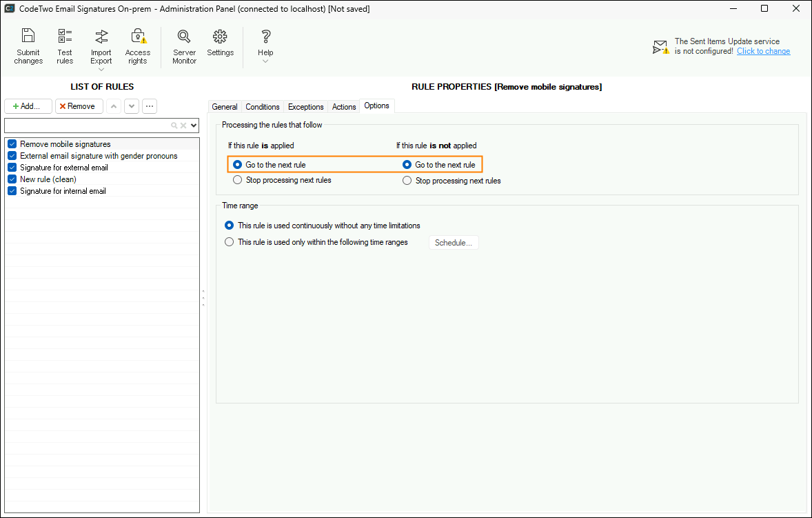Click the CodeTwo app icon in title bar
Viewport: 812px width, 518px height.
click(x=10, y=8)
